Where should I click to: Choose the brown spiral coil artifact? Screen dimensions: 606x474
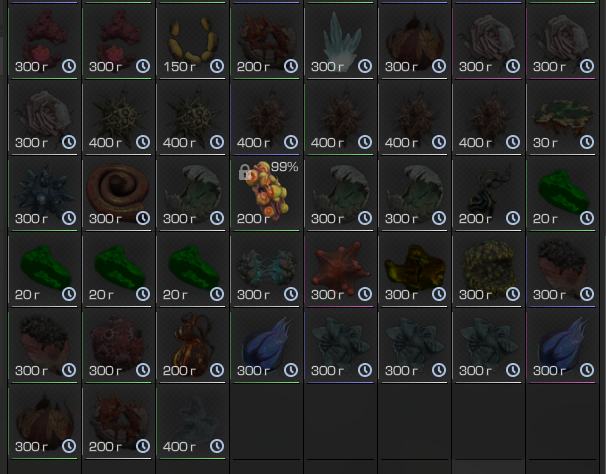(118, 192)
